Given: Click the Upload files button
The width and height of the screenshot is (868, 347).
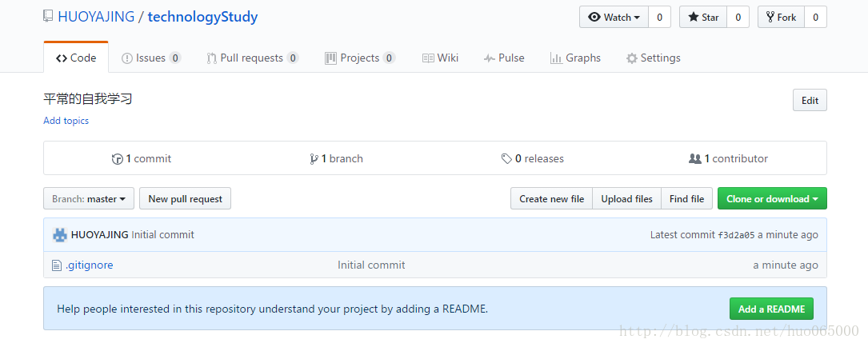Looking at the screenshot, I should [626, 198].
